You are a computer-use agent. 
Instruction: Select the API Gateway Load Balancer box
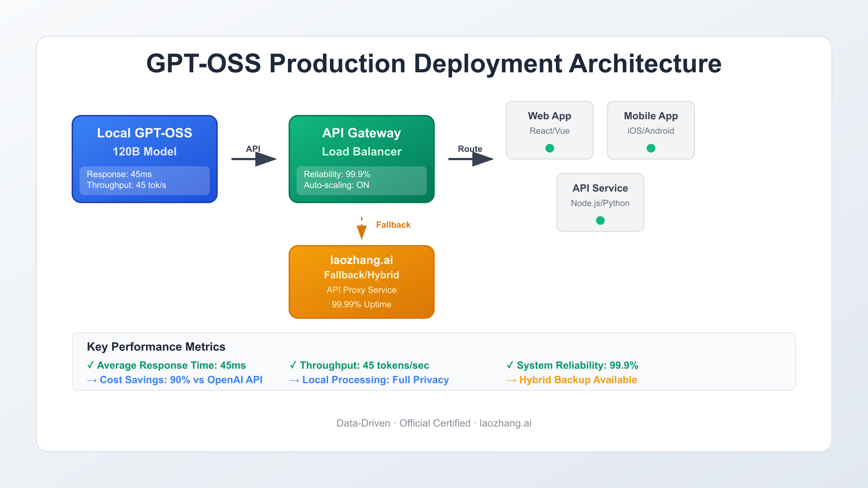pos(362,159)
